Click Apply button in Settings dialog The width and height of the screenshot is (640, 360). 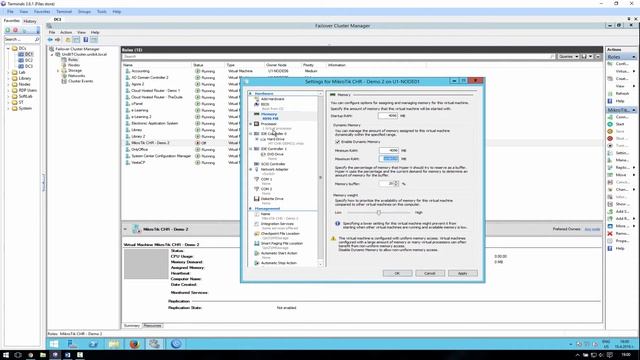coord(462,273)
